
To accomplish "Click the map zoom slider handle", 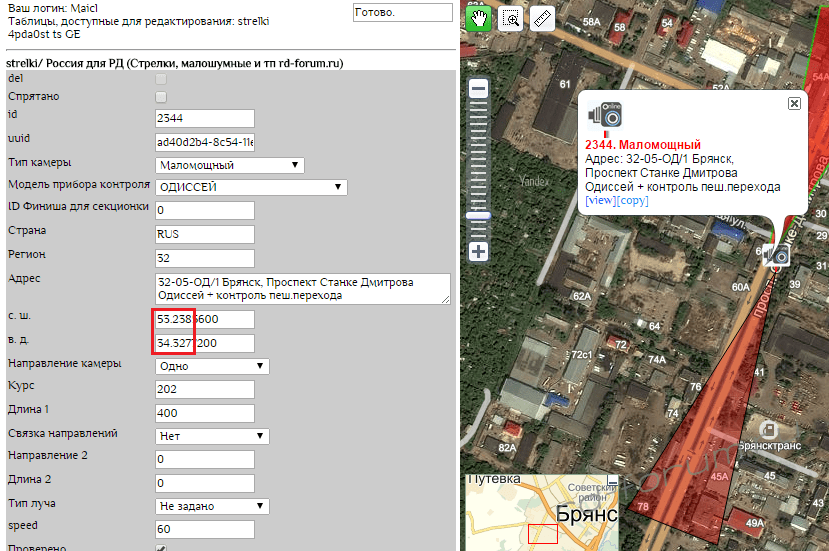I will pos(479,215).
